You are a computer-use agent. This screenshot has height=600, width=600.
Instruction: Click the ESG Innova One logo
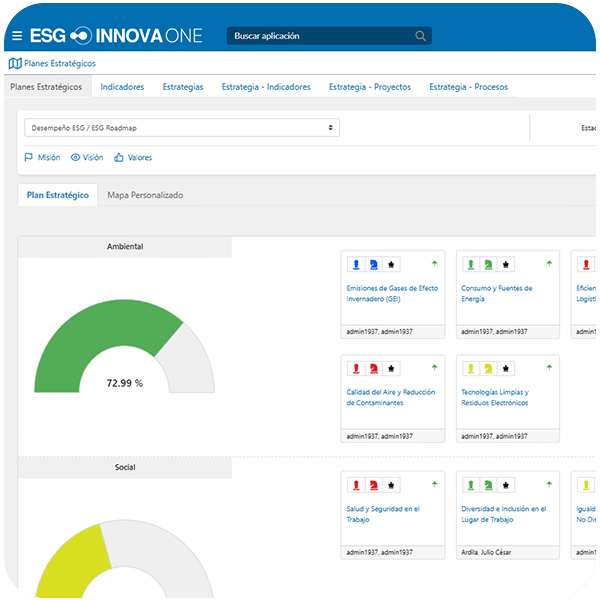click(116, 36)
